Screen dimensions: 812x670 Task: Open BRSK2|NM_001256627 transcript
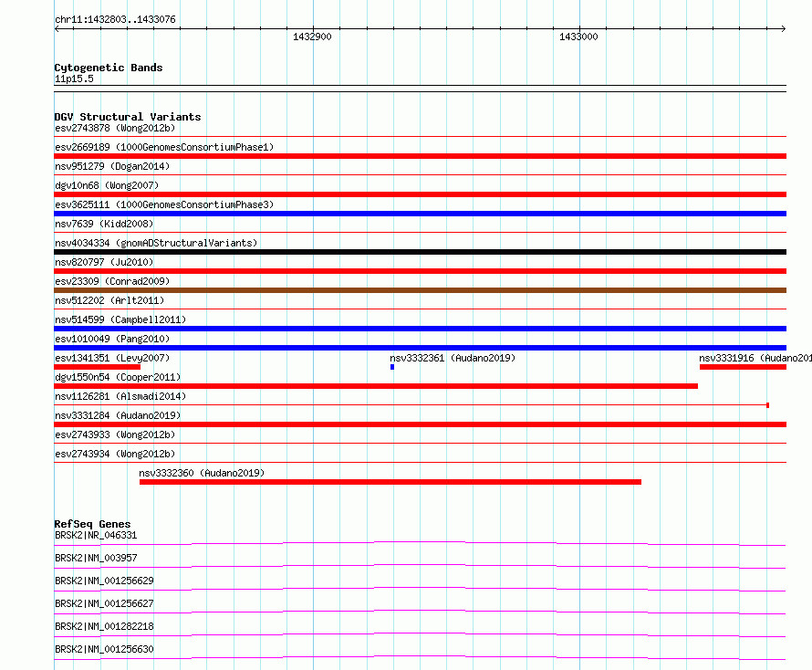tap(104, 603)
